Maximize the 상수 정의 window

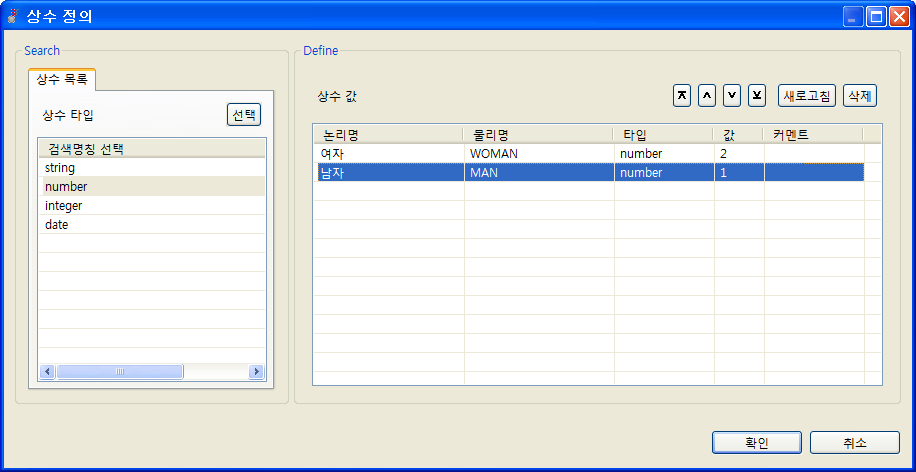pos(876,17)
